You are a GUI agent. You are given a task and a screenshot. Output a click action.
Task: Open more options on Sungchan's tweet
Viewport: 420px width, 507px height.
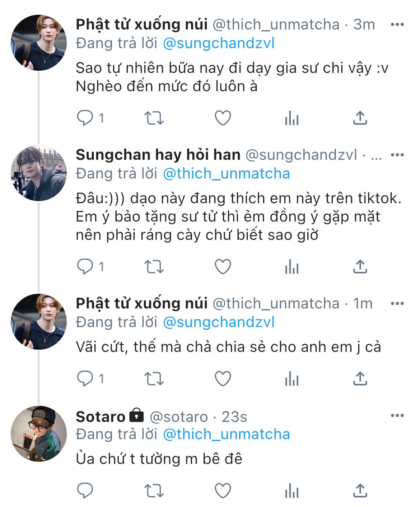(397, 155)
